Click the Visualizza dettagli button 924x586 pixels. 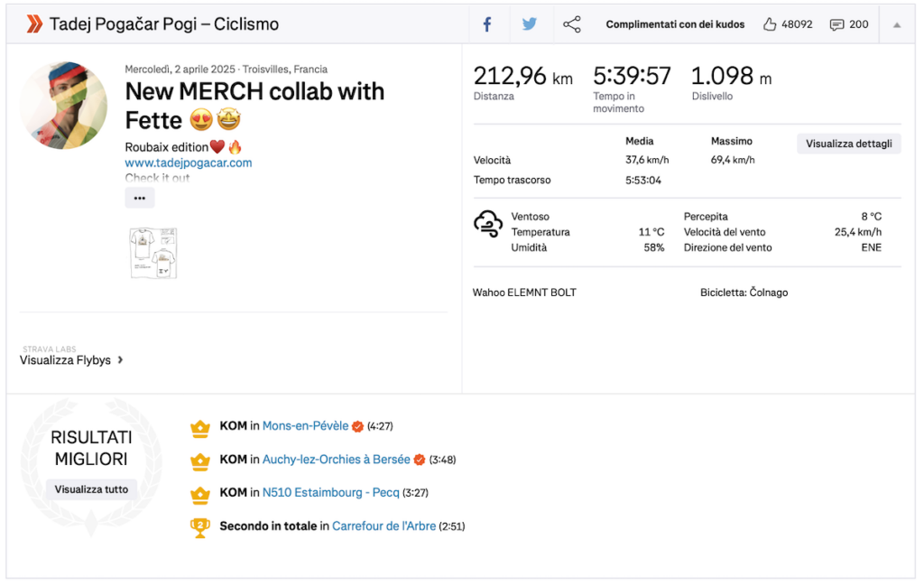point(848,144)
